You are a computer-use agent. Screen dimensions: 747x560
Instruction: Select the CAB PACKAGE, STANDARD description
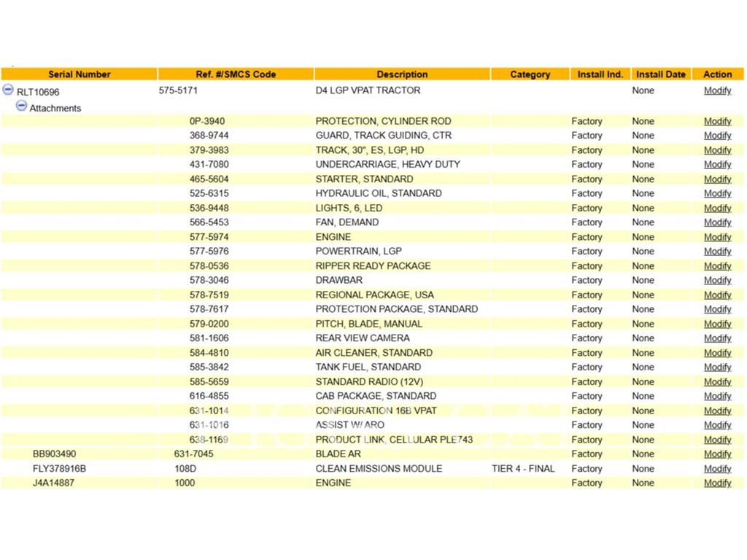pyautogui.click(x=376, y=396)
